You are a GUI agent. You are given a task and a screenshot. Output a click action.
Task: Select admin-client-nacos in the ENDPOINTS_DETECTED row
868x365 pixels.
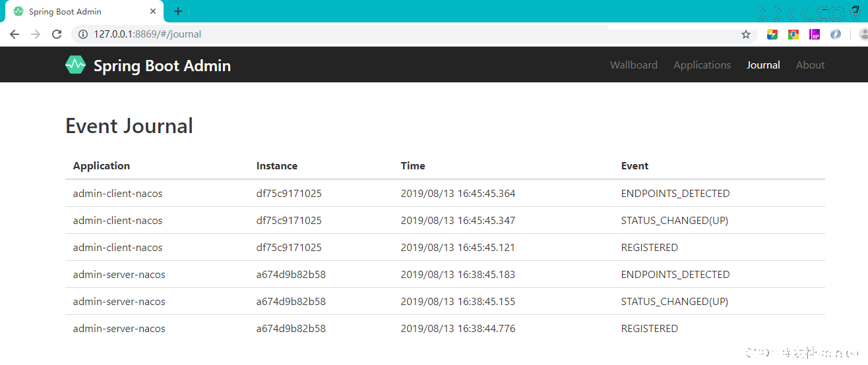click(x=117, y=194)
